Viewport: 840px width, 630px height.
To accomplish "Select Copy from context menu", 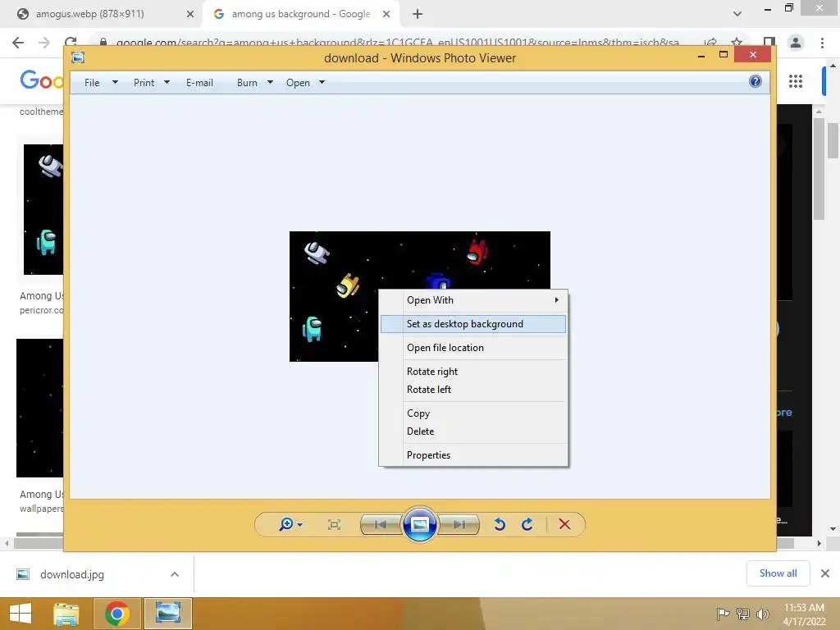I will tap(473, 413).
